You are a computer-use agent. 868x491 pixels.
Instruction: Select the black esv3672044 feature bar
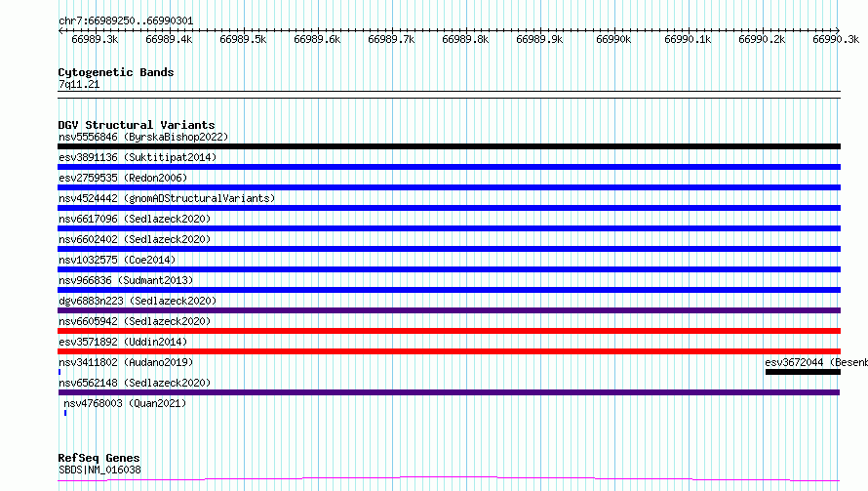[803, 372]
